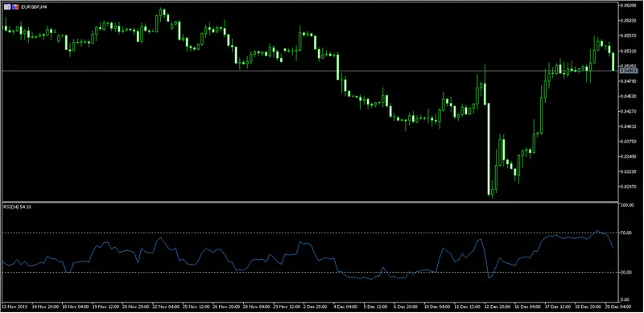The width and height of the screenshot is (644, 313).
Task: Click the blue RSI line peak above the 70 level
Action: 597,231
